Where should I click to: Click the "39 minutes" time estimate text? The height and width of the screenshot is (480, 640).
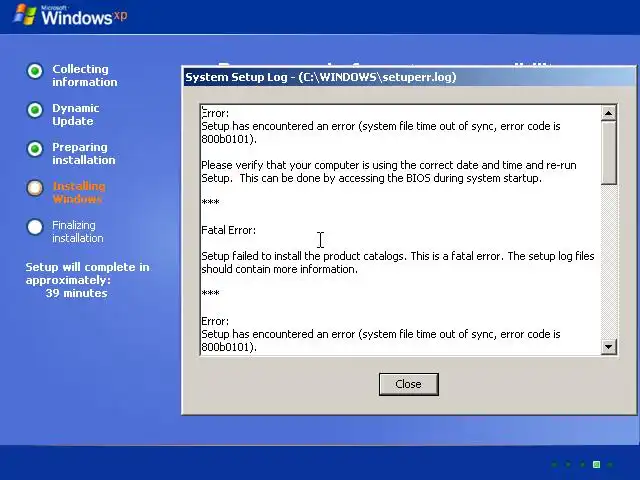76,293
